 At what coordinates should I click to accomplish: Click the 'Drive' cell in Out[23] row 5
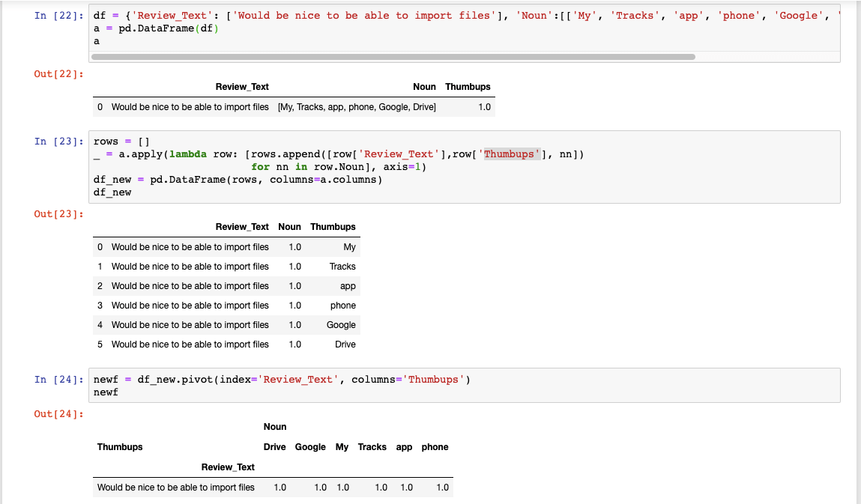click(x=345, y=344)
